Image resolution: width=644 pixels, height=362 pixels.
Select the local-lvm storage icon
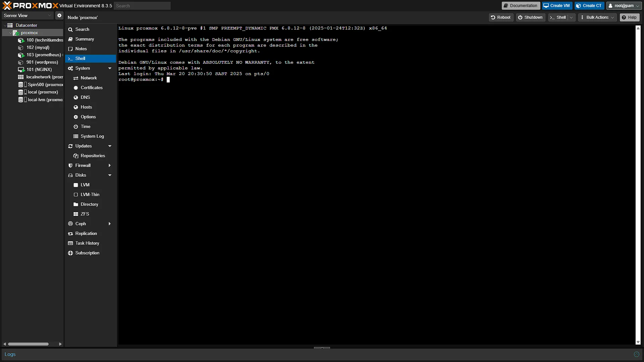(21, 100)
